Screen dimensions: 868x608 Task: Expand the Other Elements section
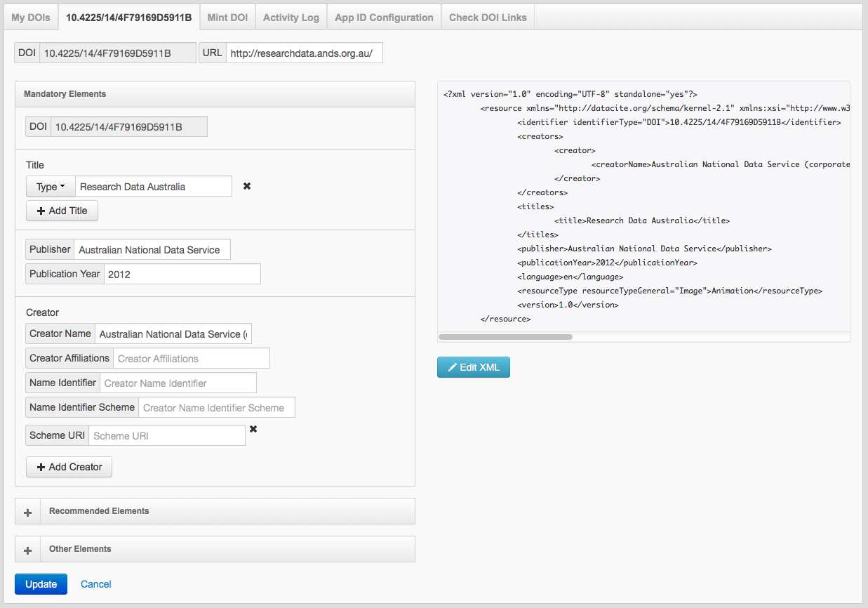point(80,549)
